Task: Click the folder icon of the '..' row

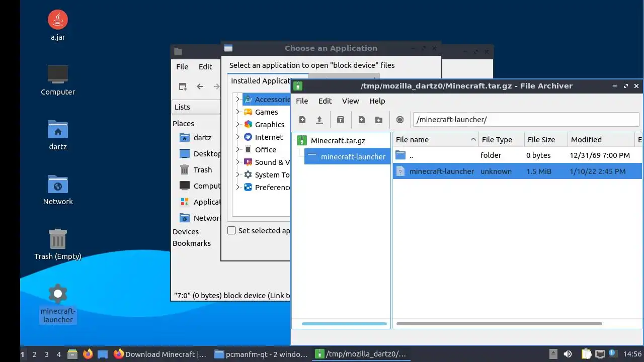Action: pyautogui.click(x=400, y=155)
